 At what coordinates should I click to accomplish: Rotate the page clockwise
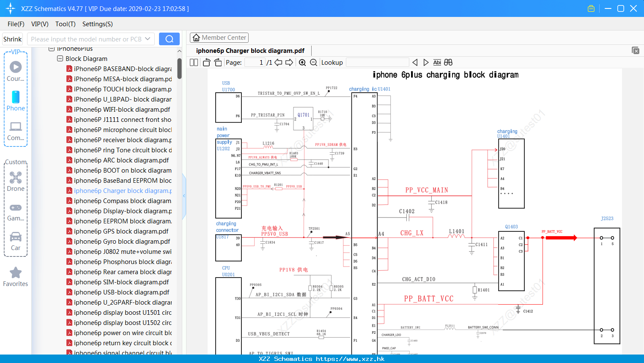[218, 63]
